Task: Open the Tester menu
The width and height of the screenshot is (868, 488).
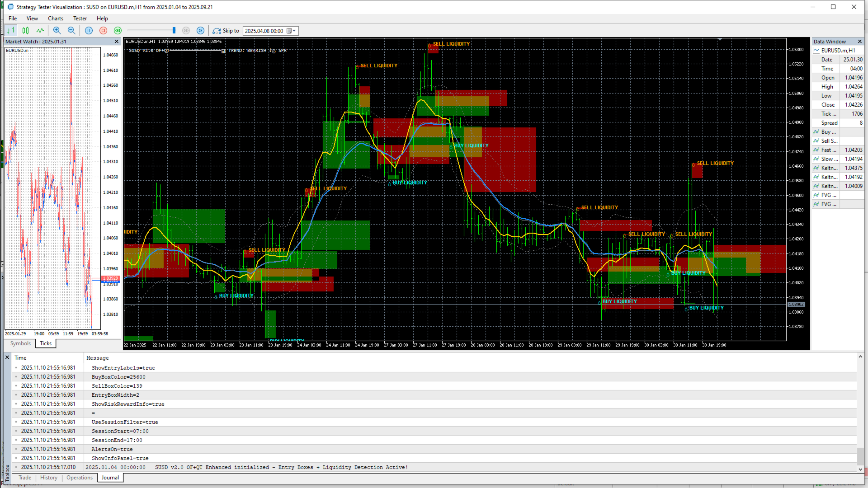Action: pyautogui.click(x=80, y=19)
